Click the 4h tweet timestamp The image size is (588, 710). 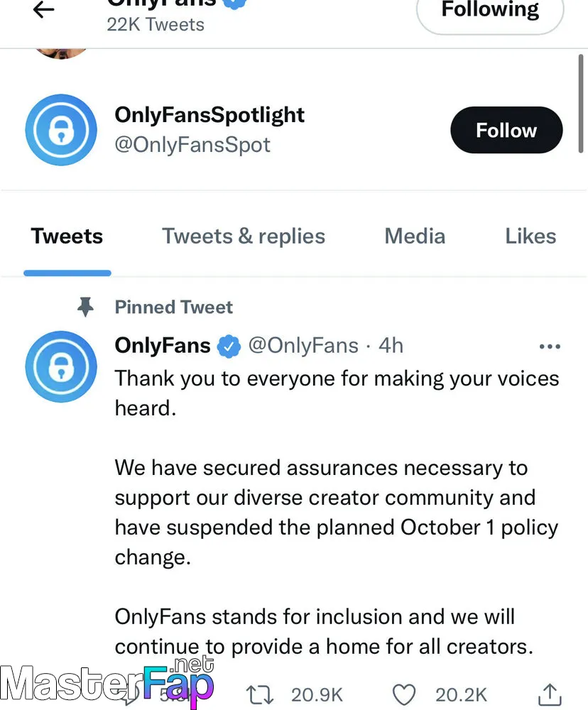coord(391,346)
